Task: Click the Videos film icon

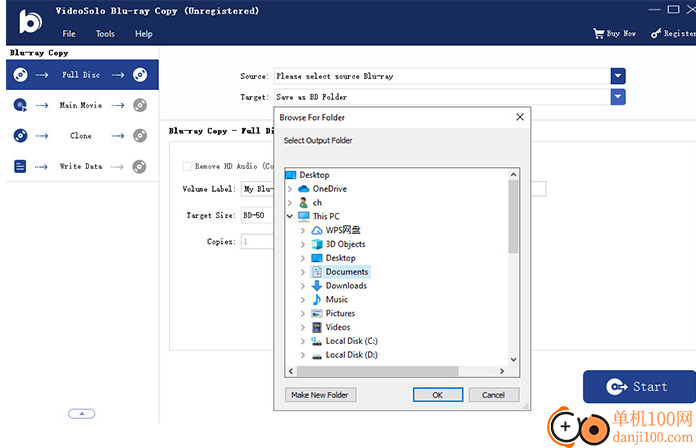Action: point(316,327)
